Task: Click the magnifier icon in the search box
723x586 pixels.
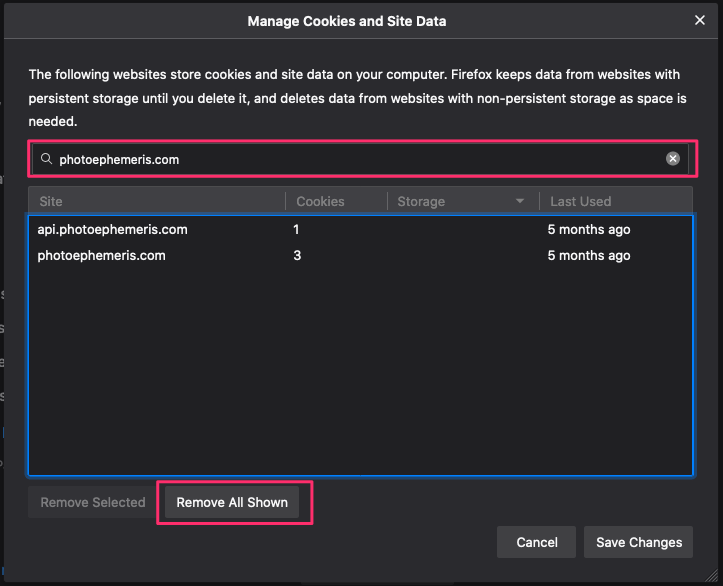Action: click(46, 159)
